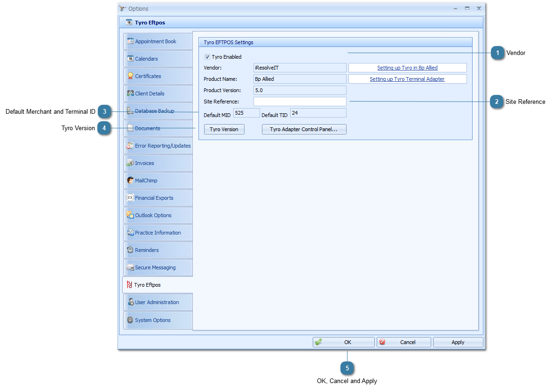Confirm with the OK button label
This screenshot has height=392, width=553.
point(348,342)
